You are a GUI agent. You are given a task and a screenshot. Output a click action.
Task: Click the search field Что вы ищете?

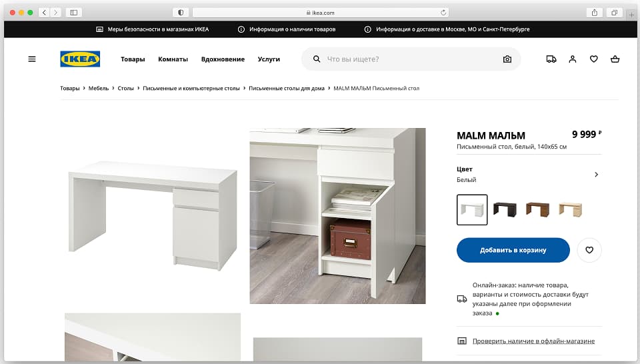point(411,59)
